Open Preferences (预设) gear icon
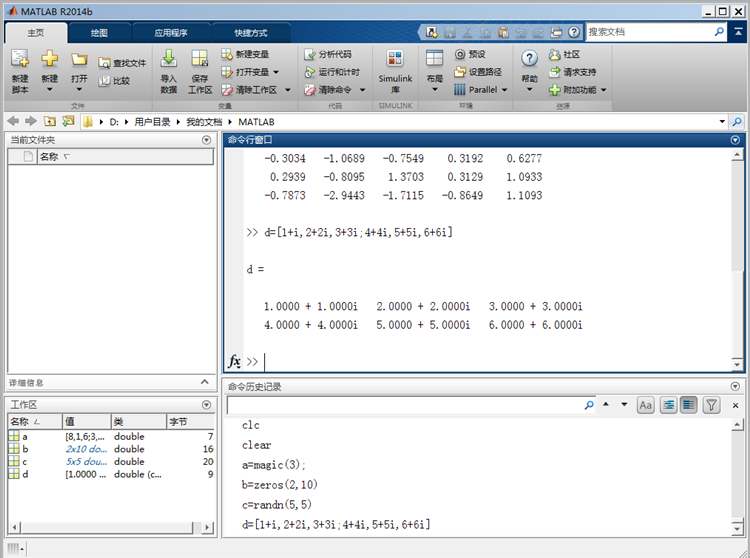The image size is (750, 558). coord(460,54)
